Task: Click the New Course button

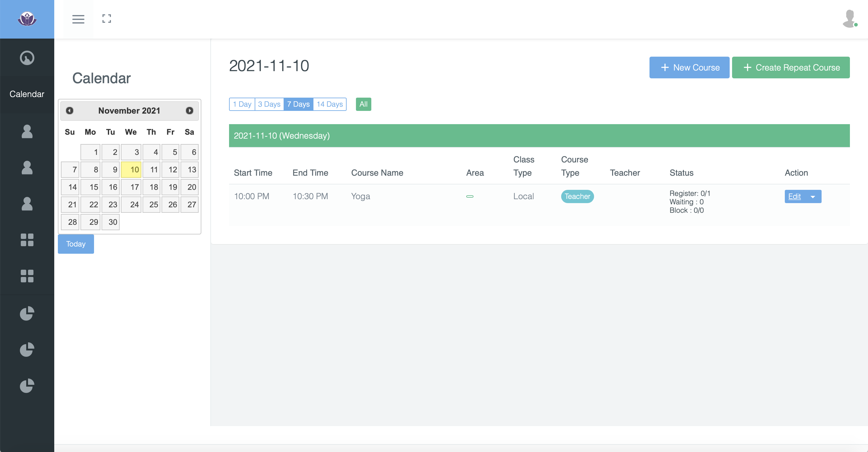Action: click(x=689, y=67)
